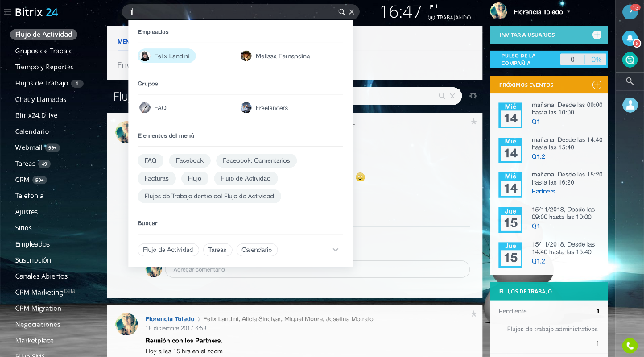The width and height of the screenshot is (644, 357).
Task: Click the Bitrix 24 logo
Action: click(36, 12)
